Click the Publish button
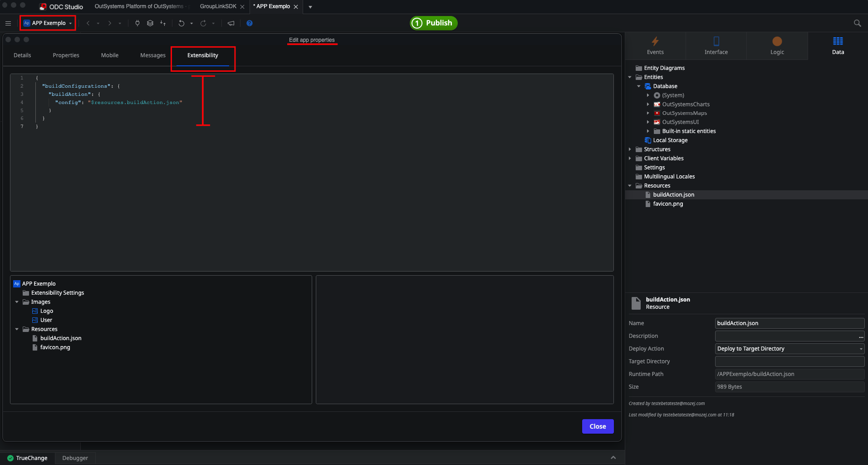Viewport: 868px width, 465px height. click(433, 23)
